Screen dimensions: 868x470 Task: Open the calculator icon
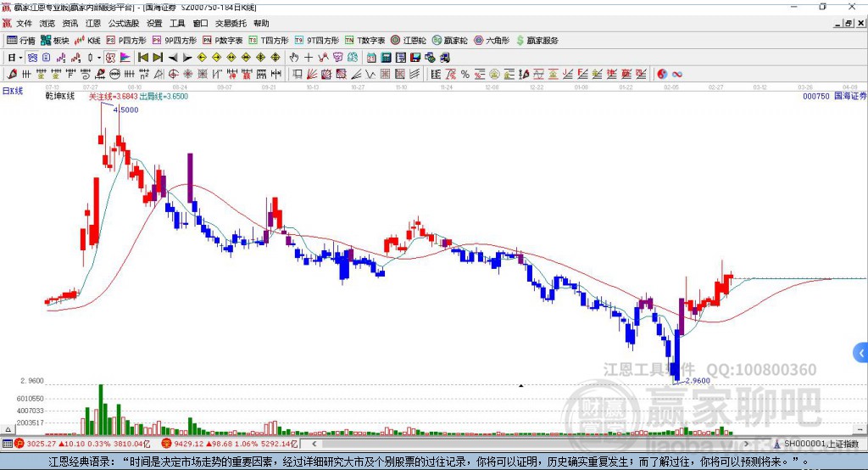(386, 58)
